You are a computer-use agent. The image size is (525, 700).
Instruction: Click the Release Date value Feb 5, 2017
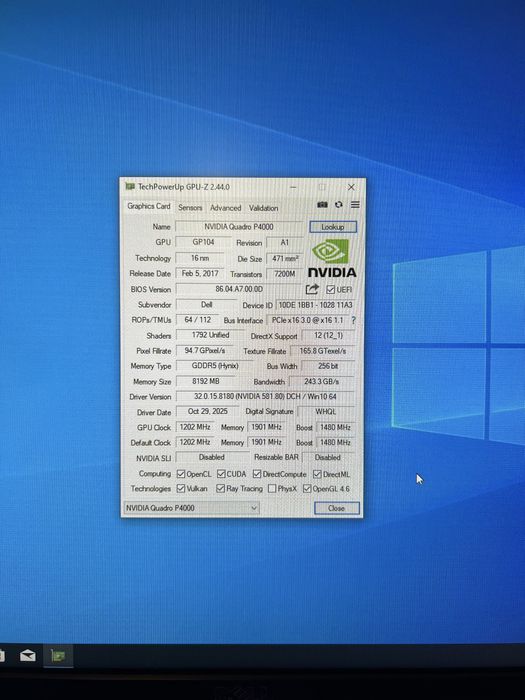pyautogui.click(x=200, y=273)
